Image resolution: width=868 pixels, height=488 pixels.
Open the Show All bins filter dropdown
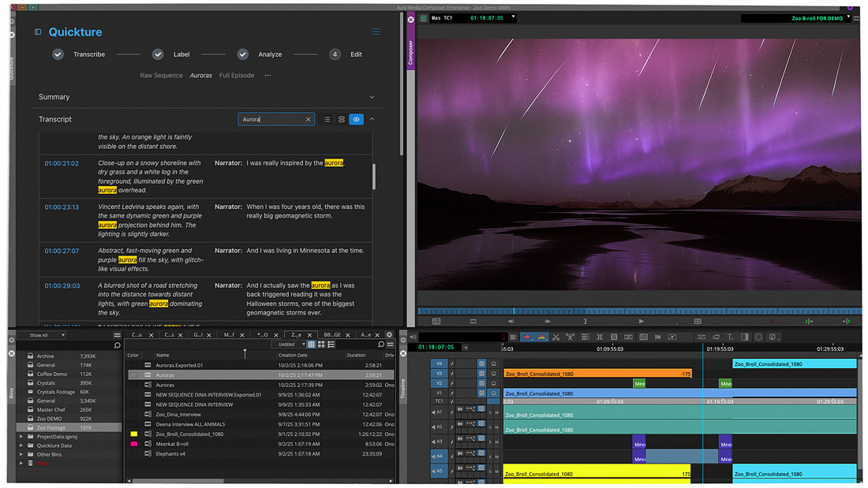[40, 335]
